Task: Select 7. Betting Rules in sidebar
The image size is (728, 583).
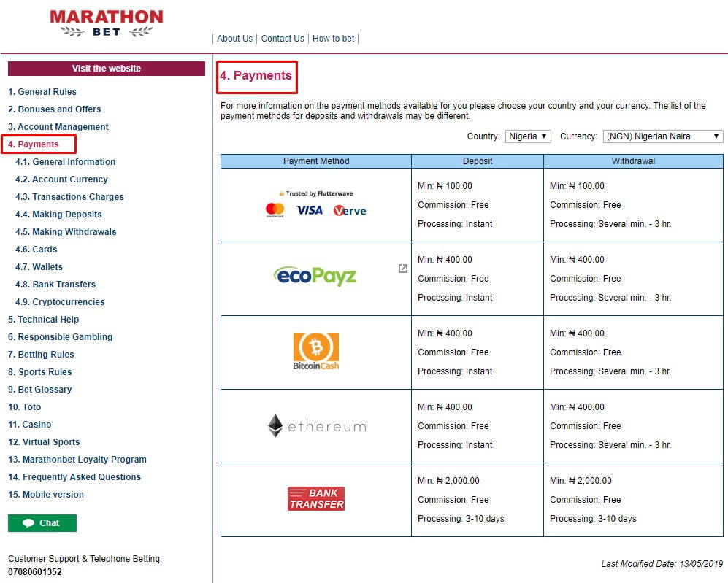Action: [41, 355]
